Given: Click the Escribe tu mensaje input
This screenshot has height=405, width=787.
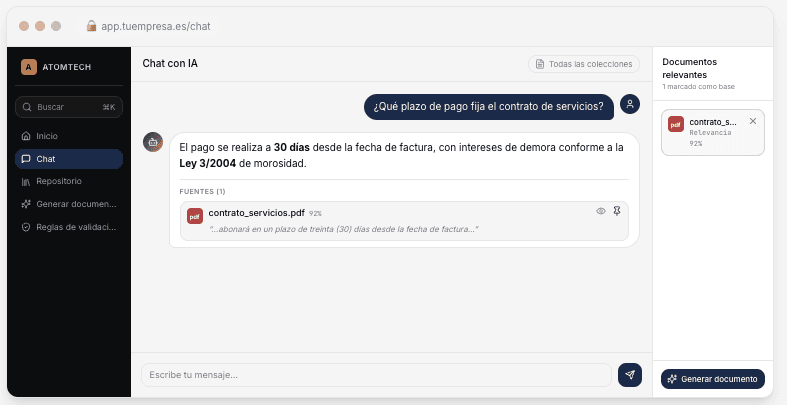Looking at the screenshot, I should coord(376,375).
